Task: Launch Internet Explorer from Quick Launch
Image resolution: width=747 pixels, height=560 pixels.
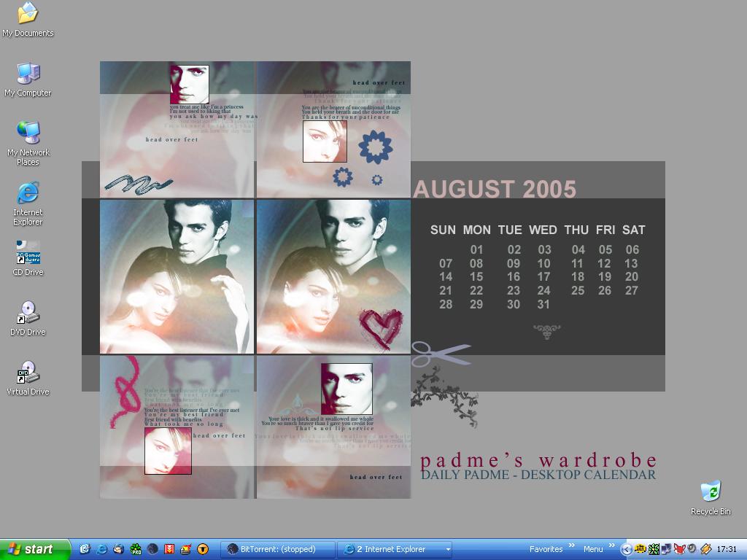Action: pyautogui.click(x=102, y=549)
